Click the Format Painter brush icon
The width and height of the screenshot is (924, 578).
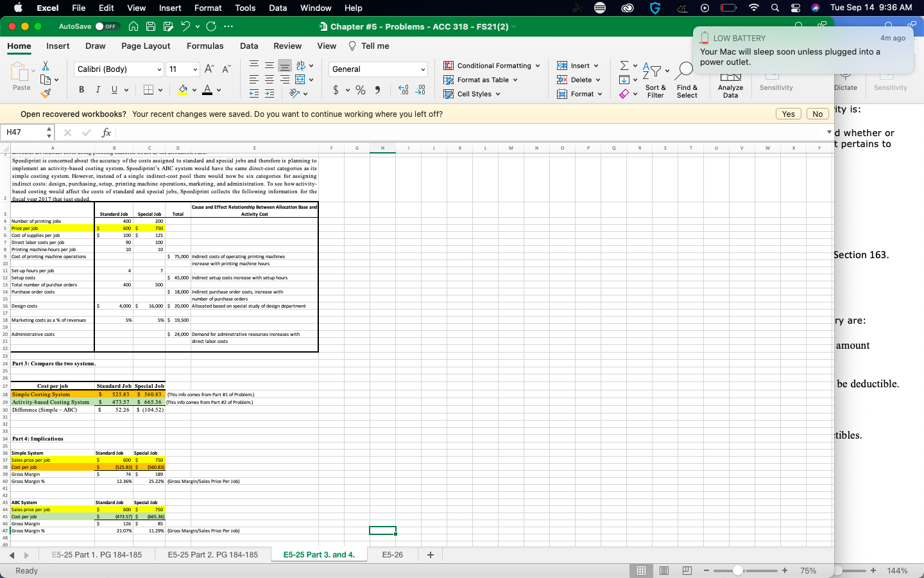tap(46, 93)
